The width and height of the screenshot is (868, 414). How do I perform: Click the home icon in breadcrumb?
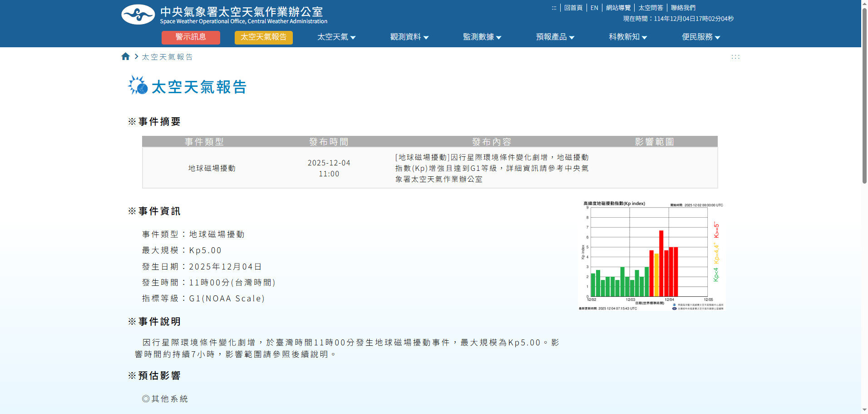tap(126, 56)
